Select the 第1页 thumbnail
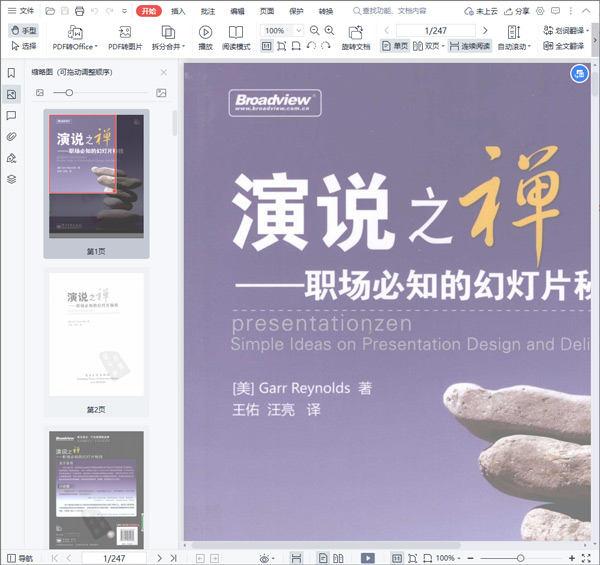This screenshot has width=600, height=565. coord(96,184)
